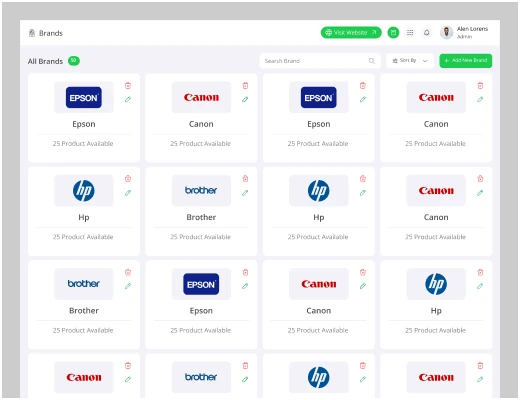Edit the Brother card in bottom row
520x400 pixels.
pos(245,379)
